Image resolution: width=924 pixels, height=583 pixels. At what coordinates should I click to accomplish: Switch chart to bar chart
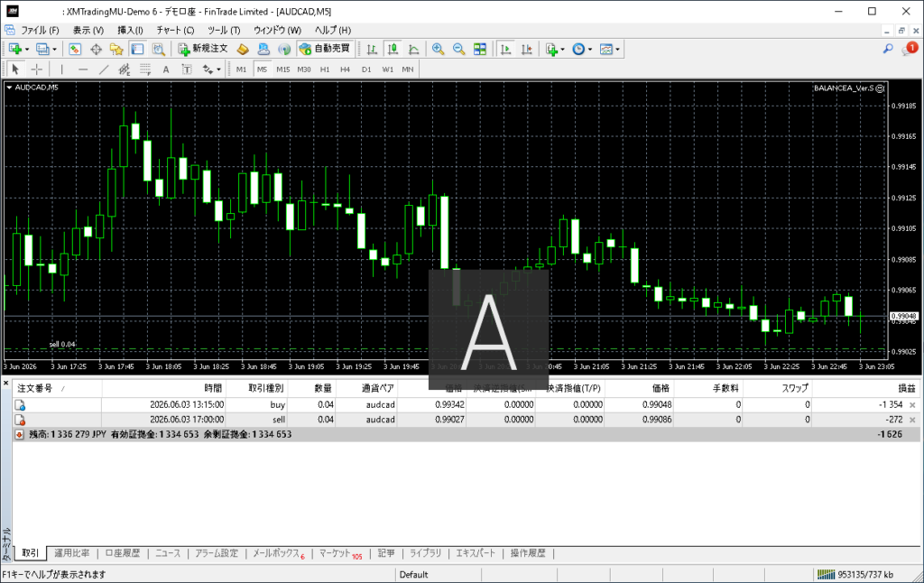(372, 49)
